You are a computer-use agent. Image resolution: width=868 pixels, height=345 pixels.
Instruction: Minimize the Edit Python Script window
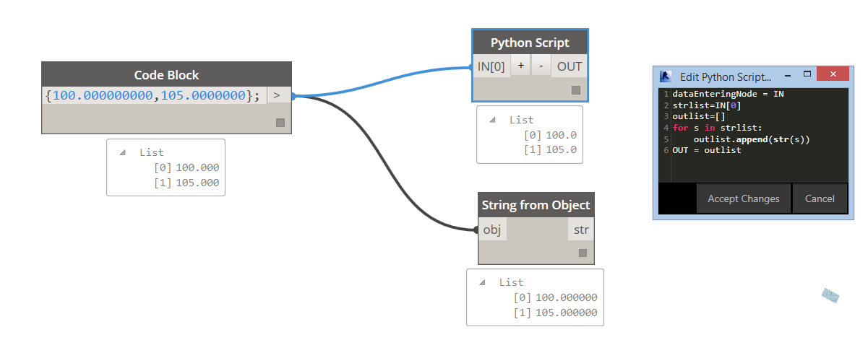786,74
